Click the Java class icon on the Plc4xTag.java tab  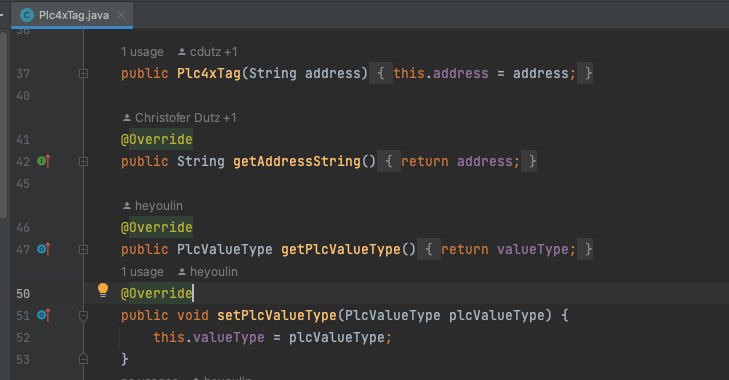(27, 15)
